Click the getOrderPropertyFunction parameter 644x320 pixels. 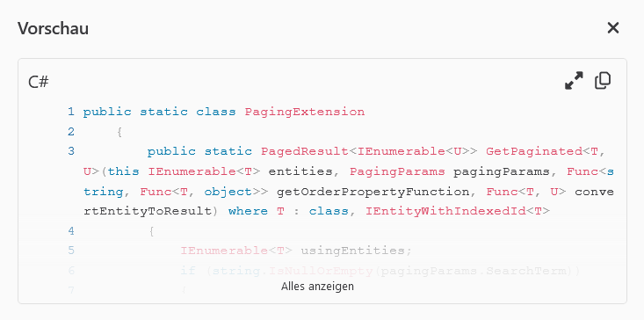(x=373, y=192)
